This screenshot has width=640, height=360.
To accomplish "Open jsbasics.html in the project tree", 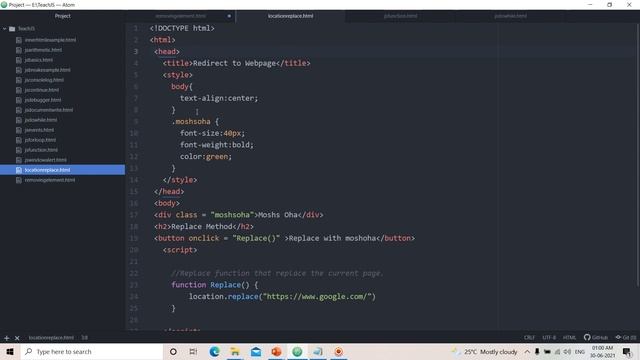I will pos(39,60).
